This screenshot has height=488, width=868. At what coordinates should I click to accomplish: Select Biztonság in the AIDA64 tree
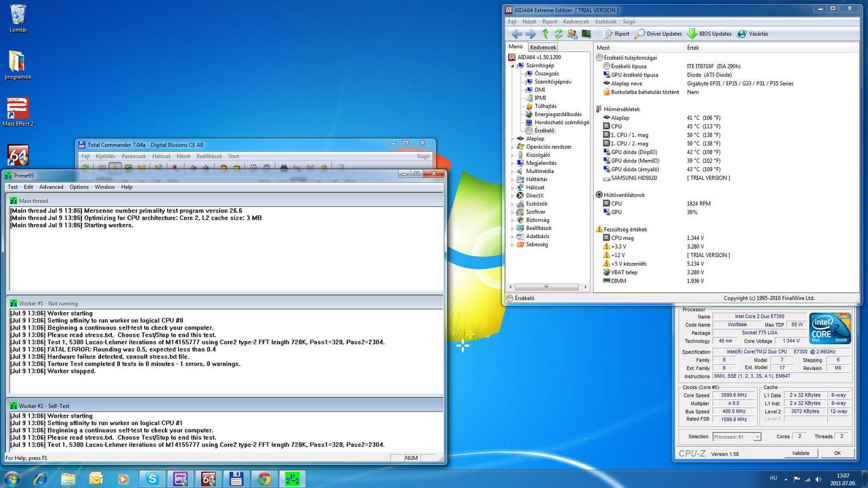[x=537, y=220]
